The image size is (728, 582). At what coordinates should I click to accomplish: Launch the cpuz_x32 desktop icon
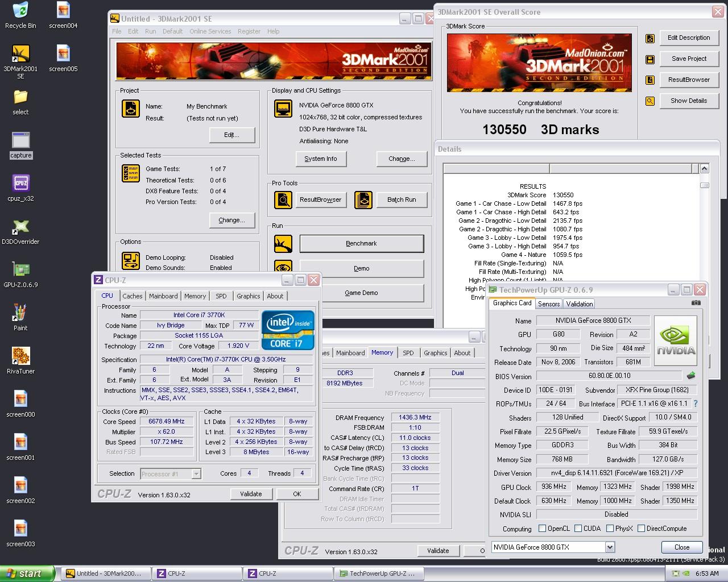point(20,188)
